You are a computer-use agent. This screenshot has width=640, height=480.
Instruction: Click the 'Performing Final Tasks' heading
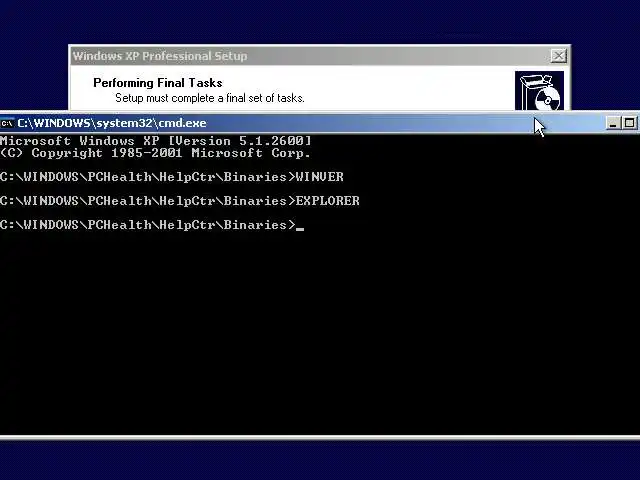coord(158,83)
